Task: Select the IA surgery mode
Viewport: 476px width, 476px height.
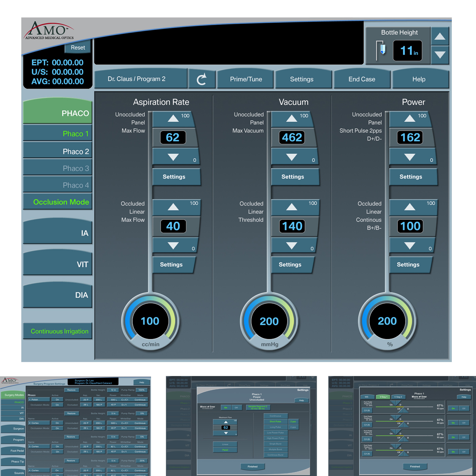Action: [x=58, y=233]
